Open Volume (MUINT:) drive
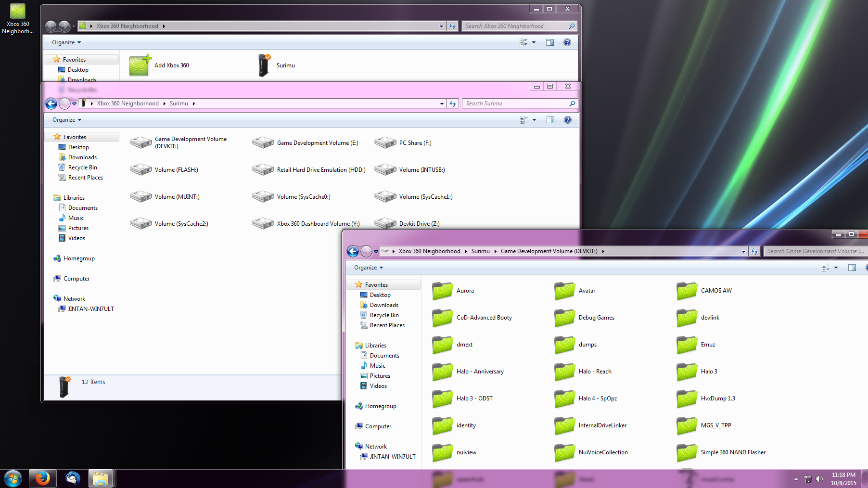 click(165, 196)
